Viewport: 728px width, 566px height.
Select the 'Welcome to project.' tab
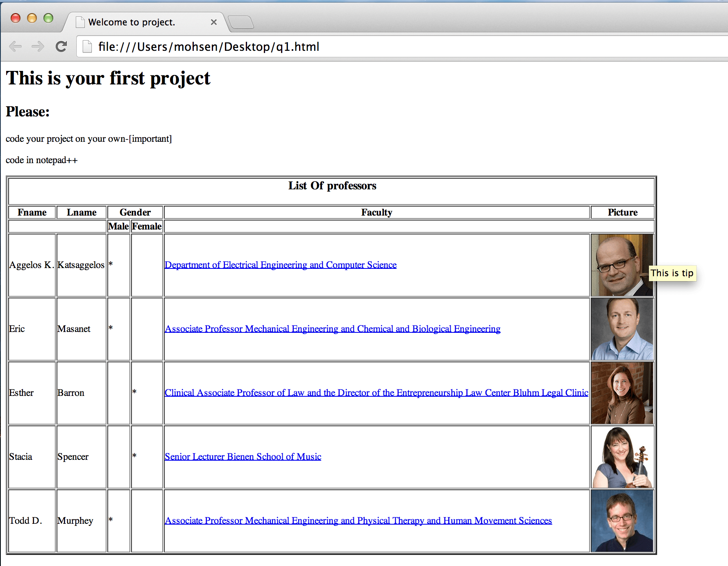[x=131, y=22]
